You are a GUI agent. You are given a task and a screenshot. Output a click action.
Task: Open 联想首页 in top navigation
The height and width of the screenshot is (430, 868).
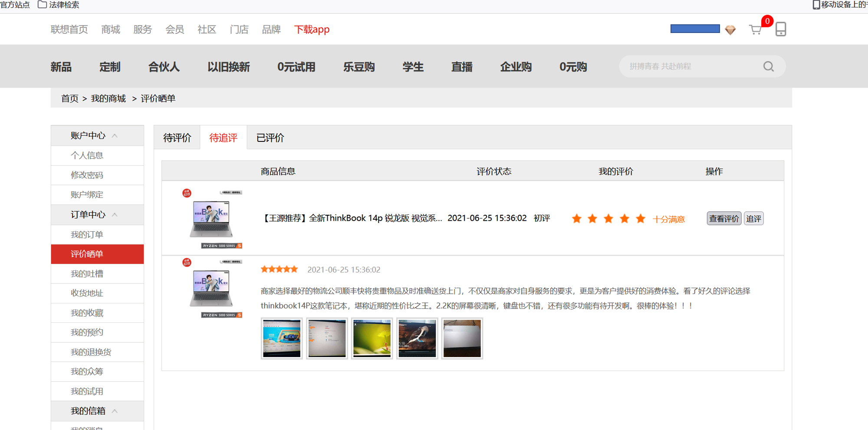(69, 30)
